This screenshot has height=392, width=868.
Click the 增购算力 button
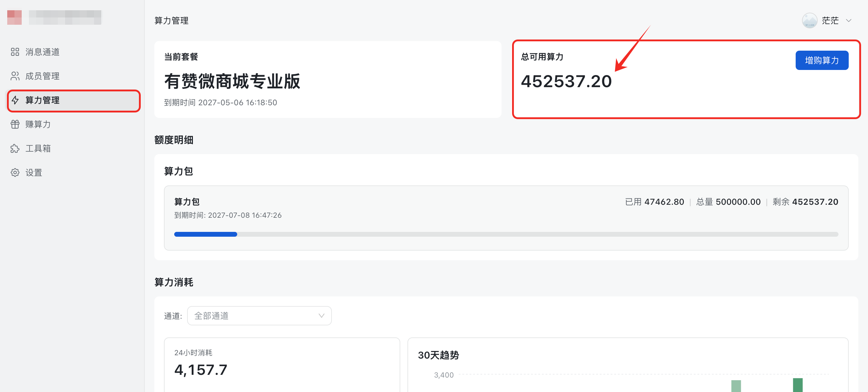pos(822,60)
